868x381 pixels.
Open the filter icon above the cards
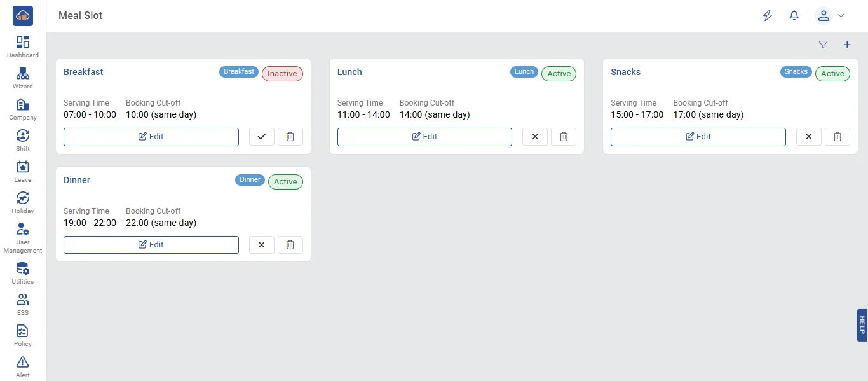coord(824,45)
